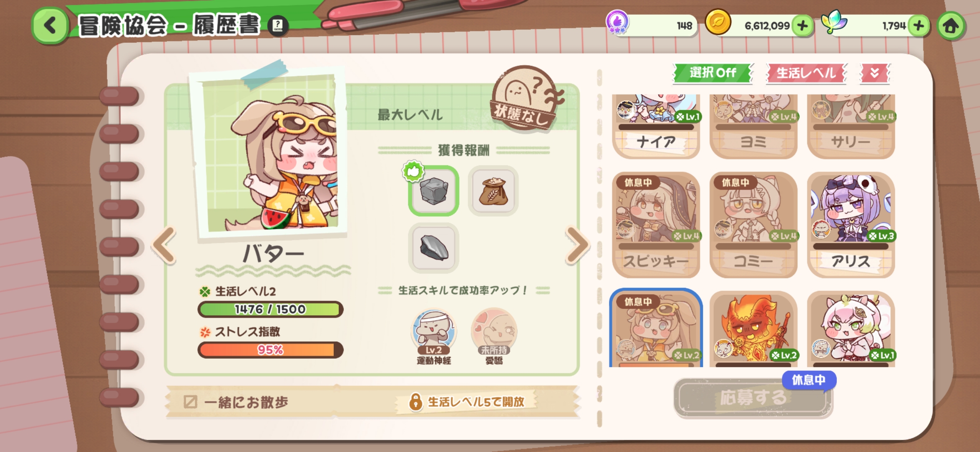Toggle the 選択 Off switch

point(712,73)
